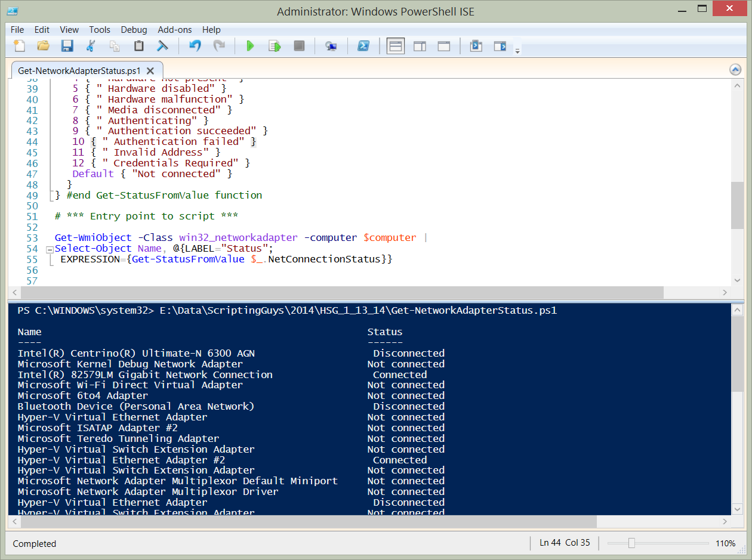Click the Status column header in console
The image size is (752, 560).
[x=385, y=332]
